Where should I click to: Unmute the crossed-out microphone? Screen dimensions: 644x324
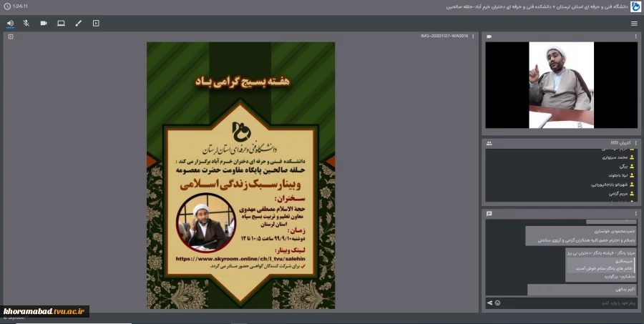pos(26,24)
